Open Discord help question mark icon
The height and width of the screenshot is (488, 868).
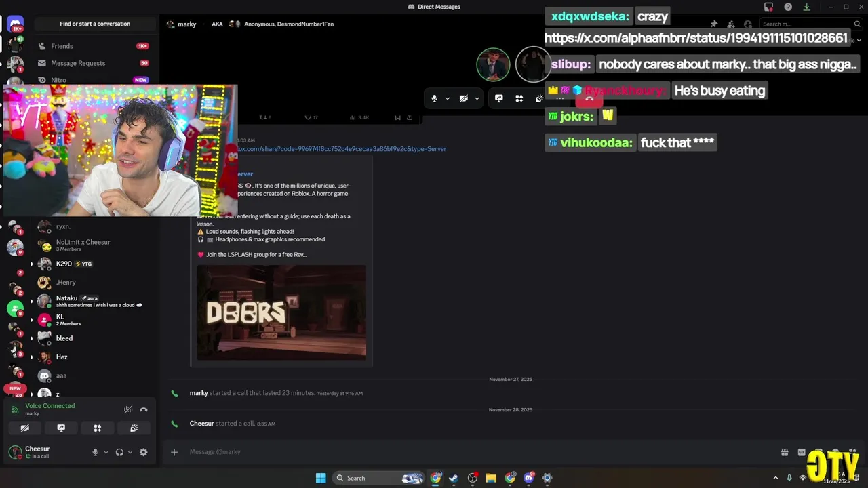click(788, 7)
